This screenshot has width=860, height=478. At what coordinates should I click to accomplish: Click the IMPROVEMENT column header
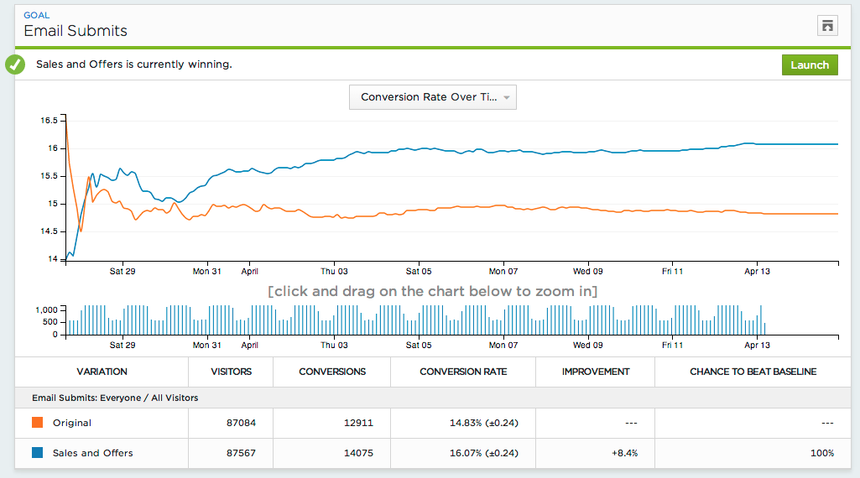click(x=596, y=372)
